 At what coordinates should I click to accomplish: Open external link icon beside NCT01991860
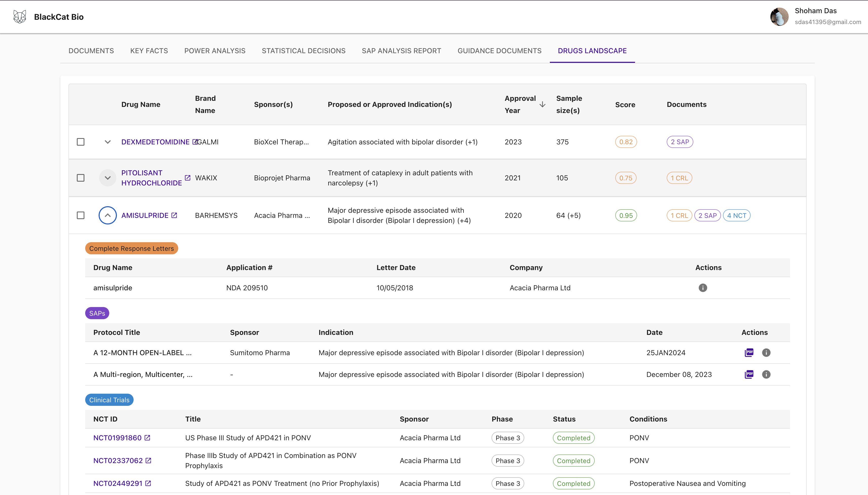click(x=147, y=437)
